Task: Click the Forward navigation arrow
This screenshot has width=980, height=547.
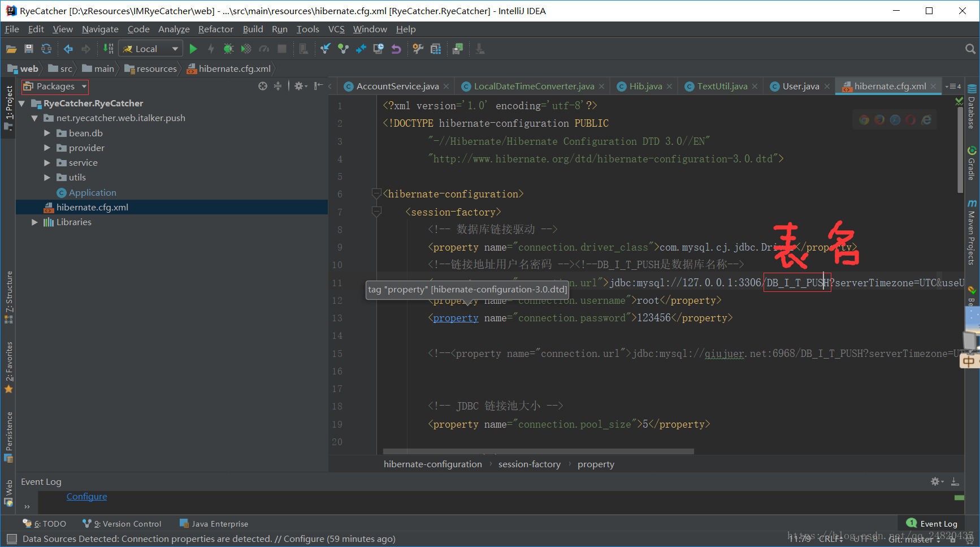Action: pyautogui.click(x=86, y=49)
